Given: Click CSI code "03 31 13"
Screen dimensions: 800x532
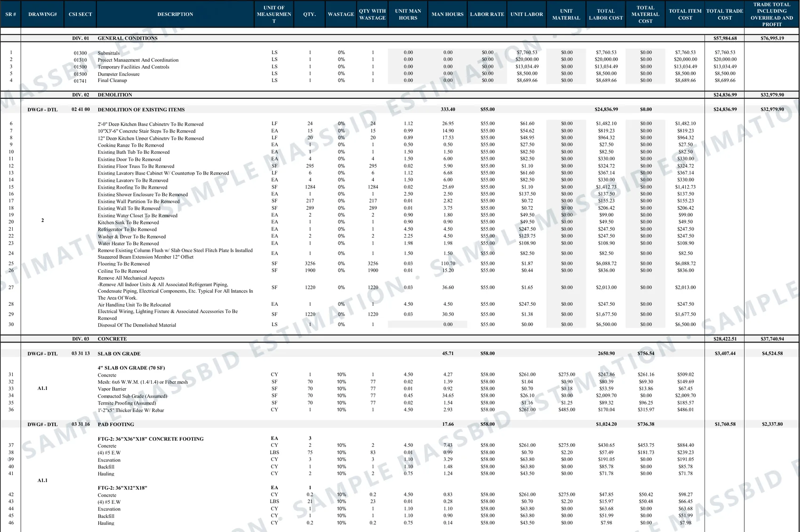Looking at the screenshot, I should [80, 353].
